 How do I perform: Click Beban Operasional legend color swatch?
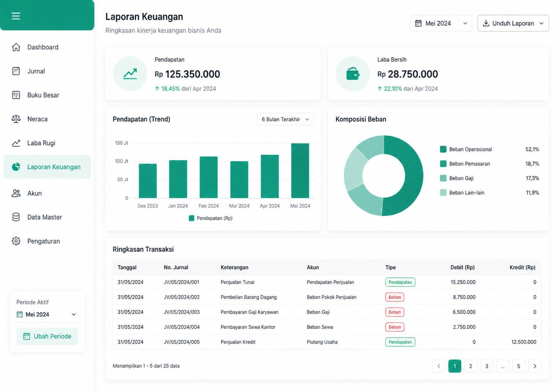pos(443,149)
